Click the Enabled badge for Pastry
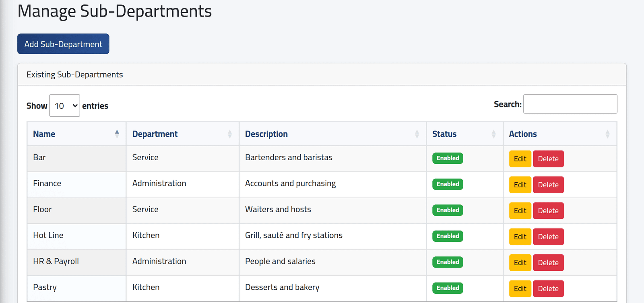Screen dimensions: 644x303 click(x=448, y=288)
